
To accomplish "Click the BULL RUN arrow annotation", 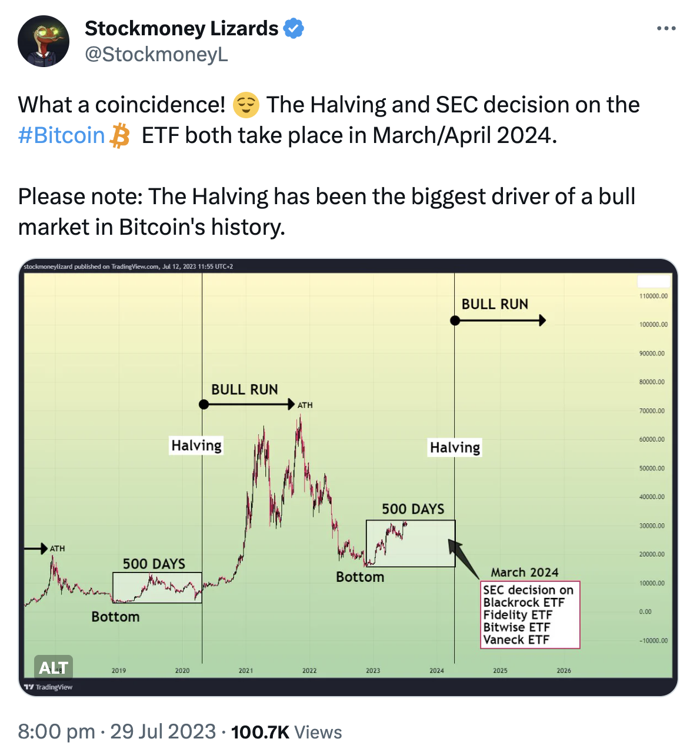I will point(498,320).
